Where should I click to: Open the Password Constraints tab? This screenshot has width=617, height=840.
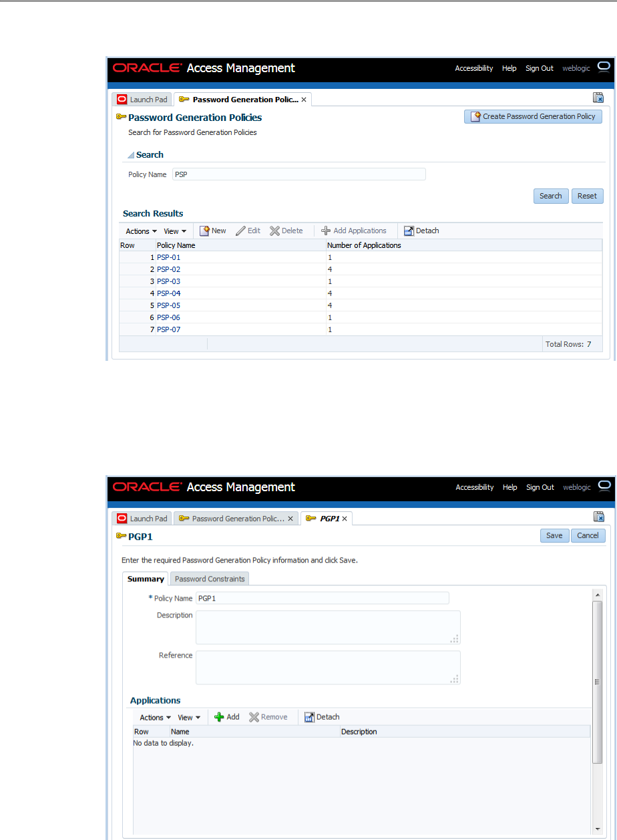(210, 579)
